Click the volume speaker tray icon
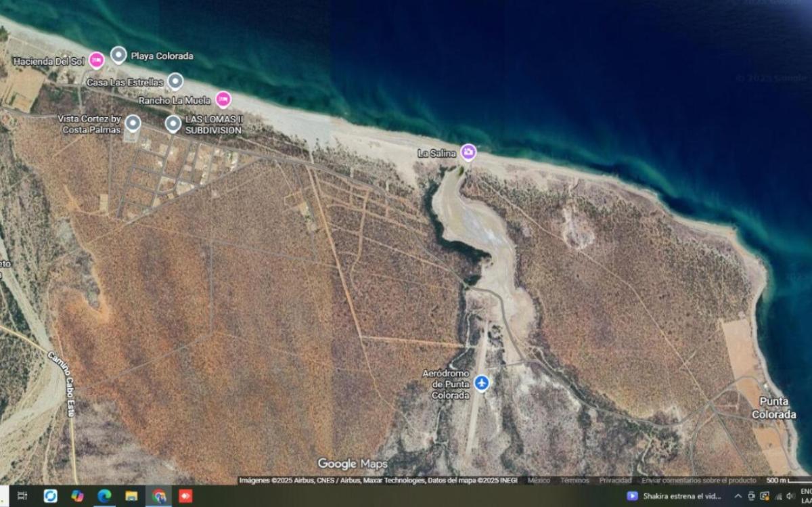Screen dimensions: 812x507 789,496
